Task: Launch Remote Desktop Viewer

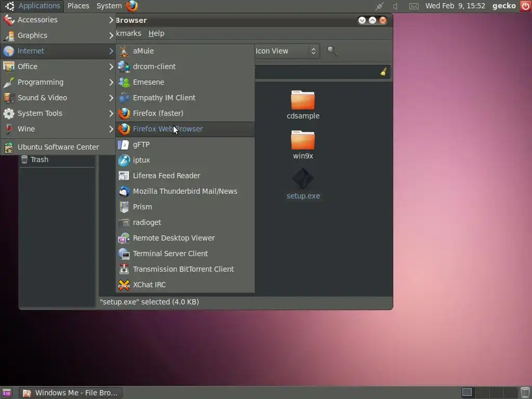Action: coord(185,238)
